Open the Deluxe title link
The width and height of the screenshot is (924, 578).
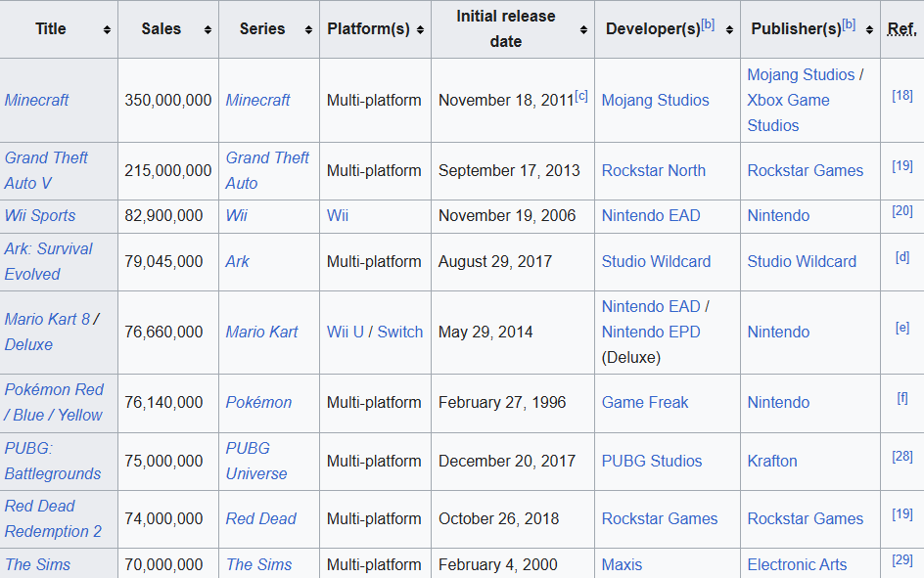pyautogui.click(x=28, y=344)
